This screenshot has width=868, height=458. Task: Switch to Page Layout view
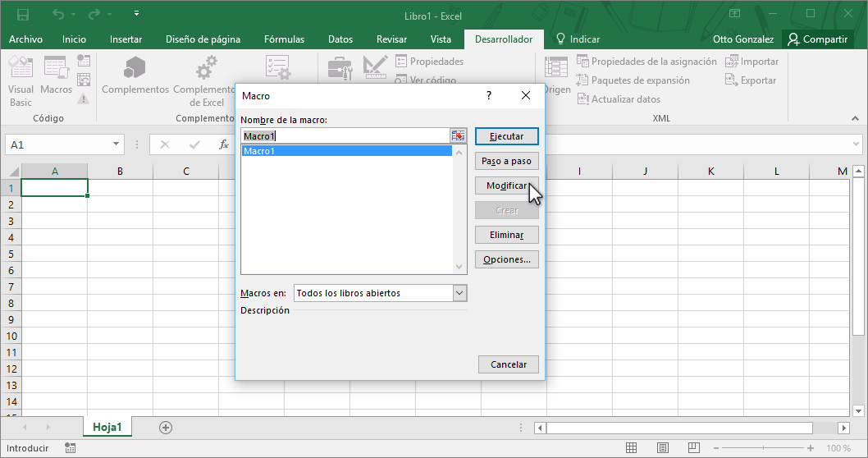click(x=663, y=448)
